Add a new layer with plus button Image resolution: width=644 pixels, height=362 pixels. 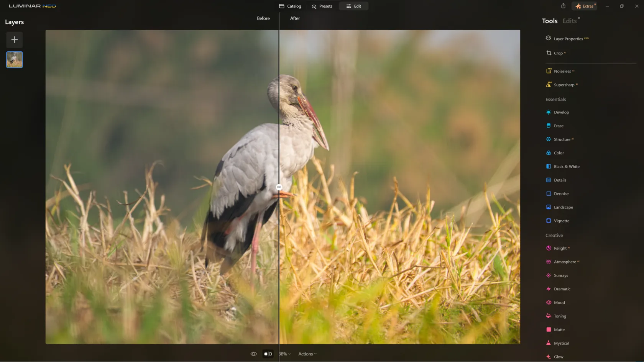click(x=15, y=40)
